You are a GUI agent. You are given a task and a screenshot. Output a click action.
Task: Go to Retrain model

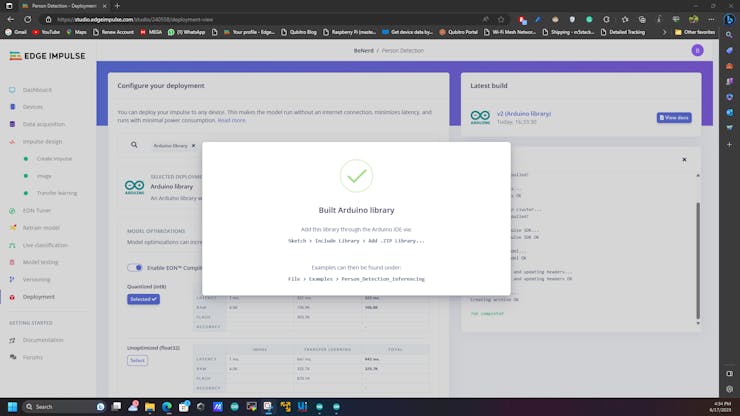41,228
